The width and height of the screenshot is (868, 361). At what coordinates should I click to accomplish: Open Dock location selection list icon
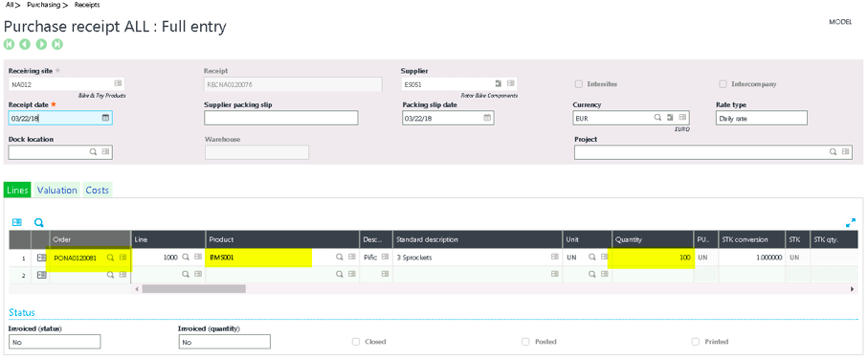coord(105,151)
